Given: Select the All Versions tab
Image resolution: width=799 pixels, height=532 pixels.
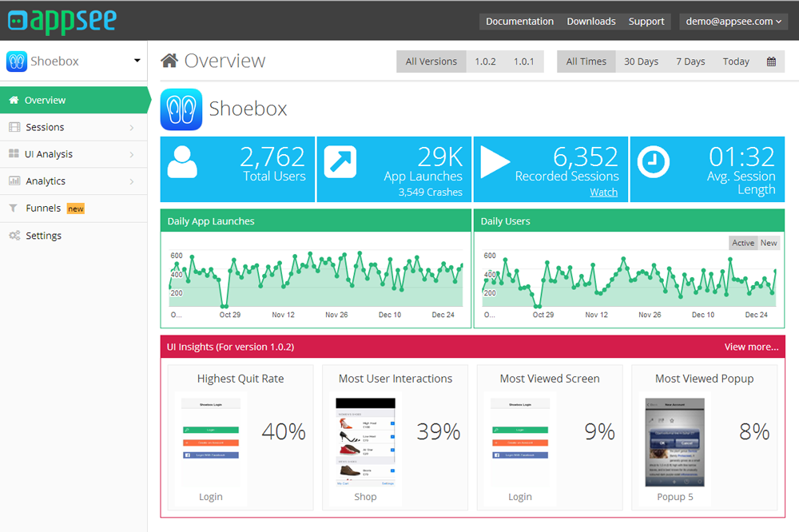Looking at the screenshot, I should (x=431, y=62).
